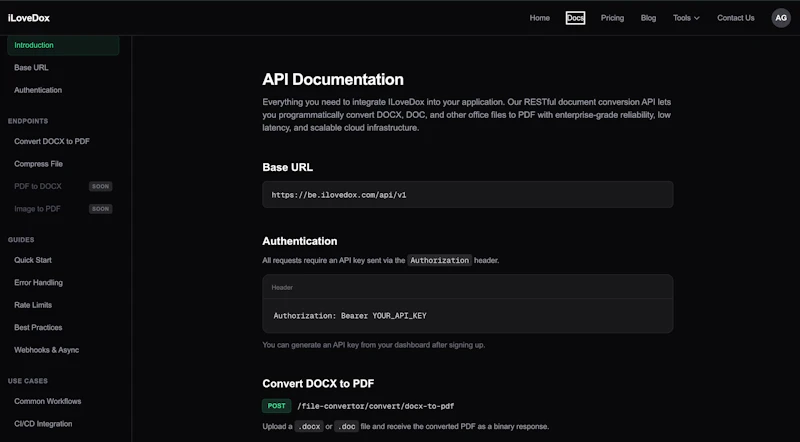800x442 pixels.
Task: Click the base URL code block
Action: [467, 194]
